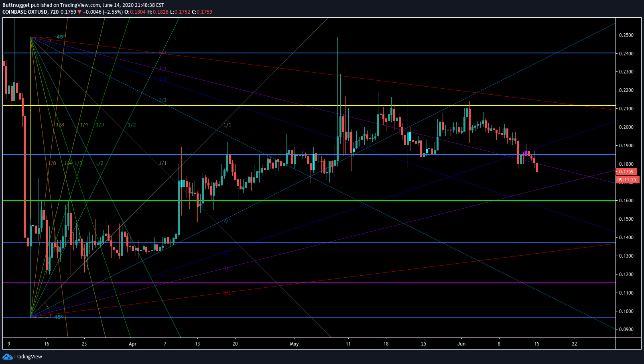Click the low value L:0.1752
Image resolution: width=644 pixels, height=364 pixels.
click(x=180, y=12)
